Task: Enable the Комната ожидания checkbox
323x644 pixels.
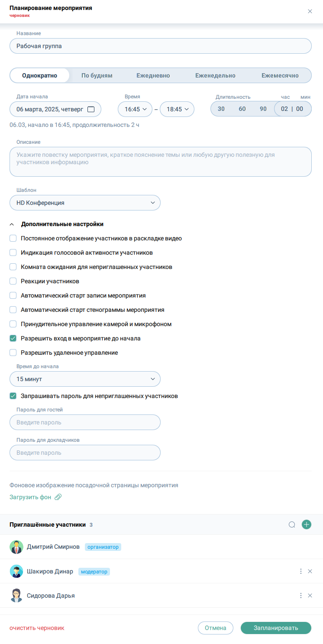Action: (13, 267)
